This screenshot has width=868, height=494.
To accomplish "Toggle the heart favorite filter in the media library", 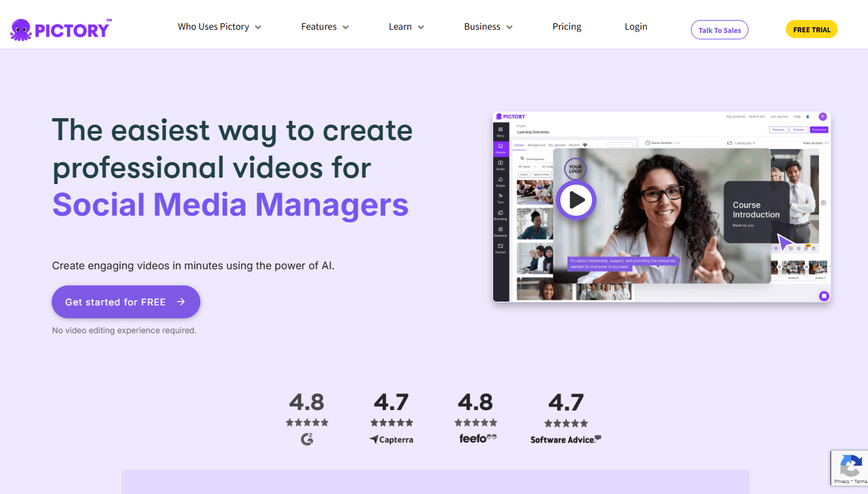I will click(585, 145).
